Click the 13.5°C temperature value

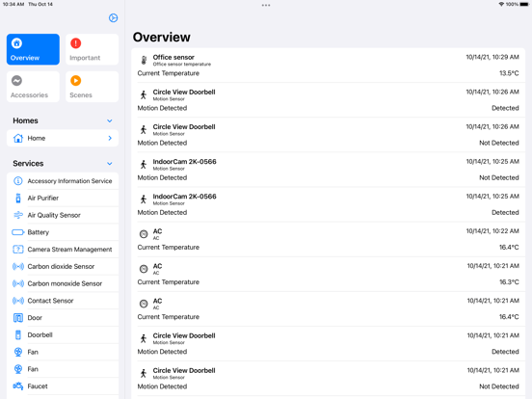point(509,73)
